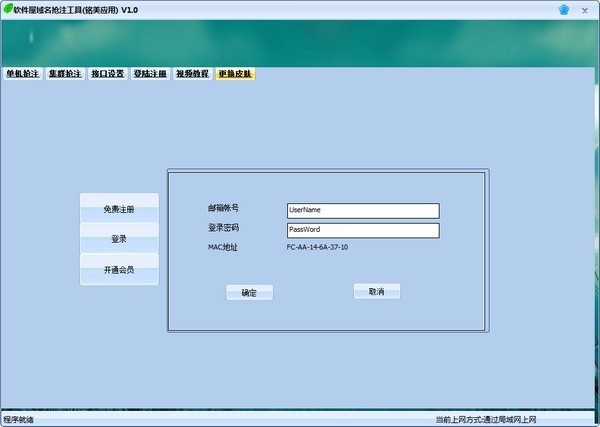Screen dimensions: 600x427
Task: Click the green leaf app icon
Action: (8, 8)
